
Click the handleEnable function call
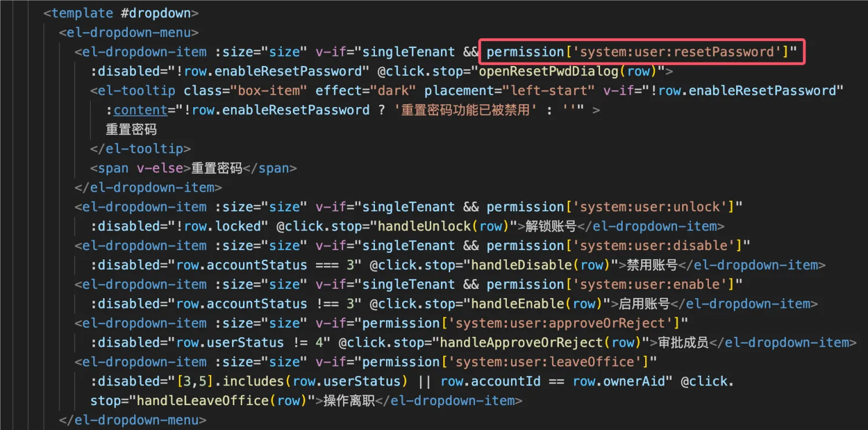(537, 304)
